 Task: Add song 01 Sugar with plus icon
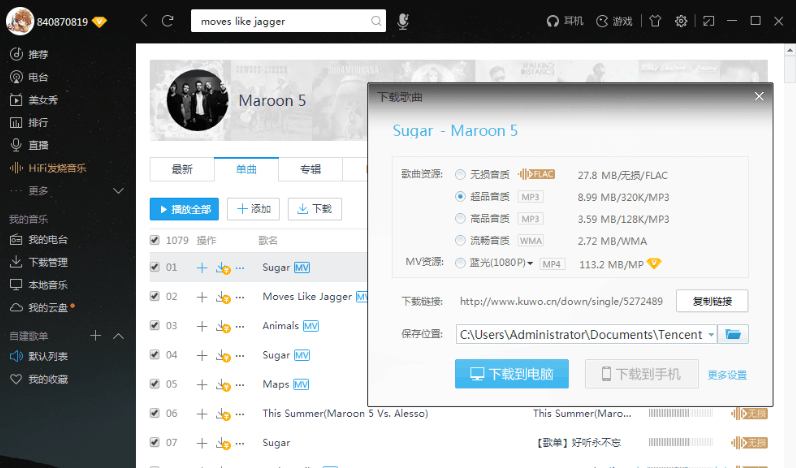click(x=202, y=268)
